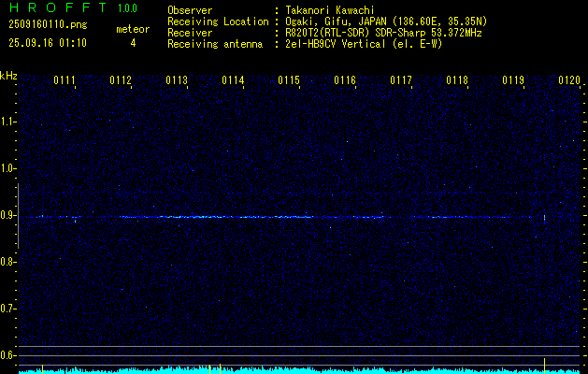588x374 pixels.
Task: Click the meteor label
Action: (x=133, y=29)
